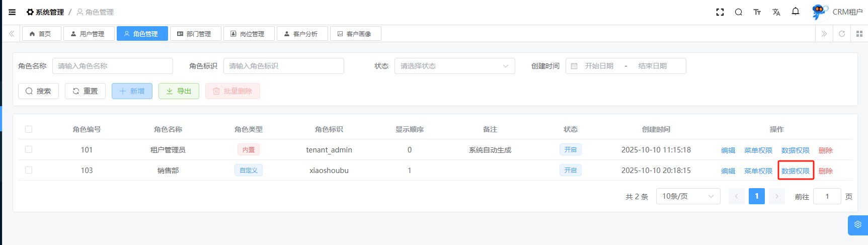
Task: Open the font size setting icon
Action: point(757,12)
